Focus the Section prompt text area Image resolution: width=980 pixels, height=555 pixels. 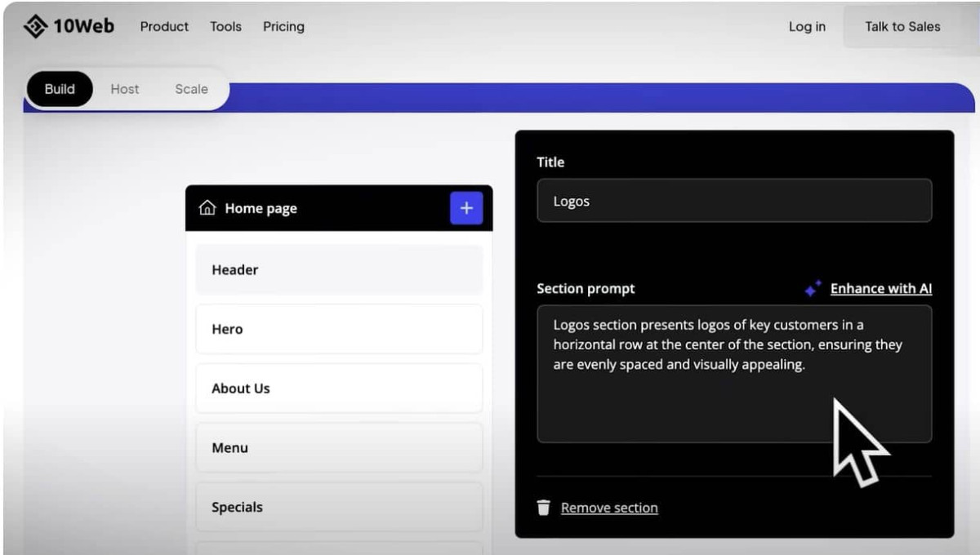(x=733, y=400)
